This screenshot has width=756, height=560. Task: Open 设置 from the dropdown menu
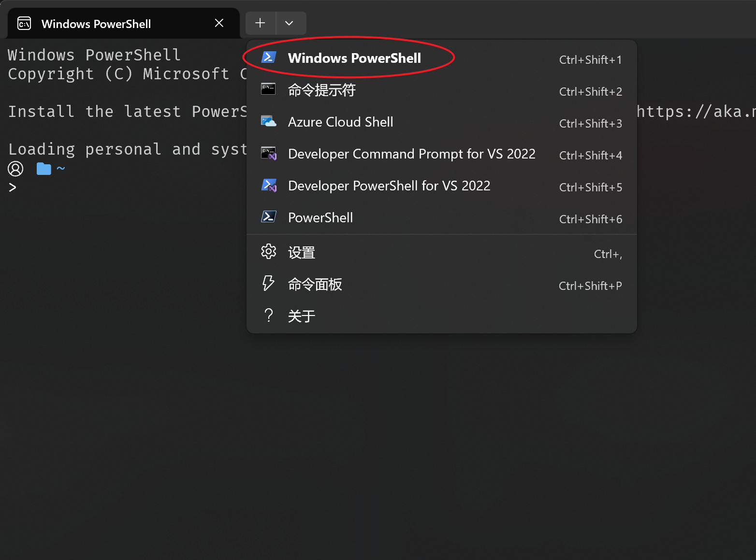(x=442, y=253)
